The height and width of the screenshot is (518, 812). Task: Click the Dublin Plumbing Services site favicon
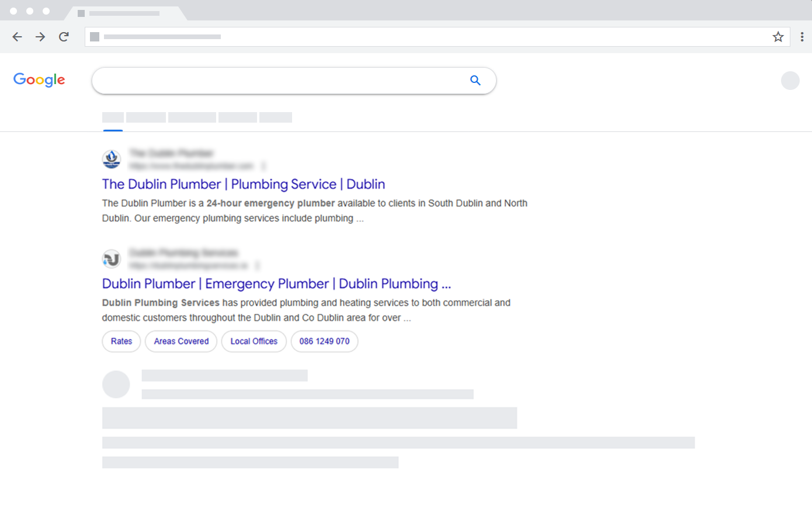[112, 259]
